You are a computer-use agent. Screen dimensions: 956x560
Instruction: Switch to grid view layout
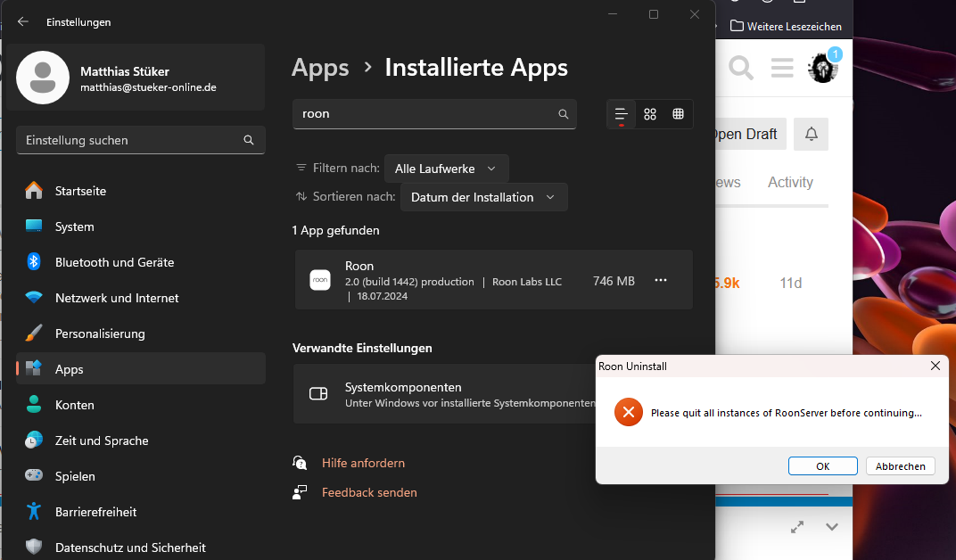[x=650, y=114]
